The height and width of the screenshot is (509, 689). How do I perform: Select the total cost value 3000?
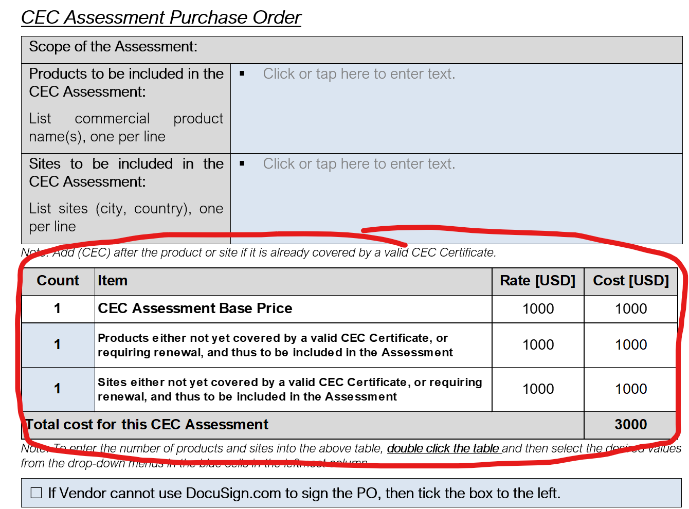[x=631, y=424]
